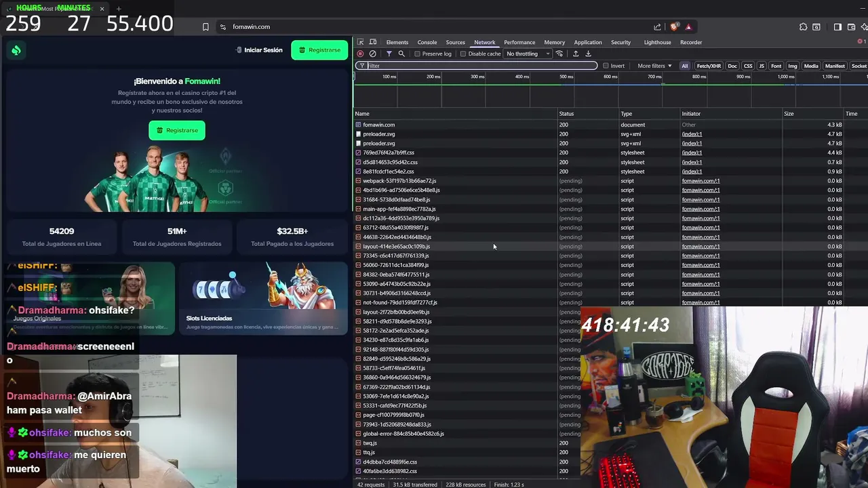Image resolution: width=868 pixels, height=488 pixels.
Task: Close the current browser tab
Action: coord(102,9)
